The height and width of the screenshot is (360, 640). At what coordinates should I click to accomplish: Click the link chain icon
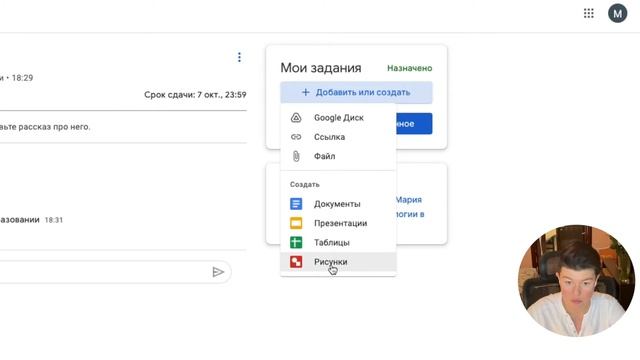coord(296,137)
